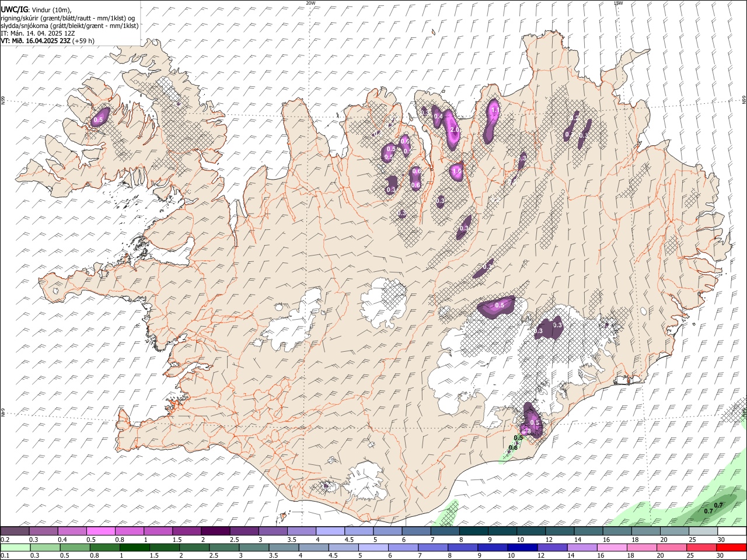Click the 'UWC/IG: Vindur (10m)' title text
This screenshot has width=747, height=560.
click(36, 10)
